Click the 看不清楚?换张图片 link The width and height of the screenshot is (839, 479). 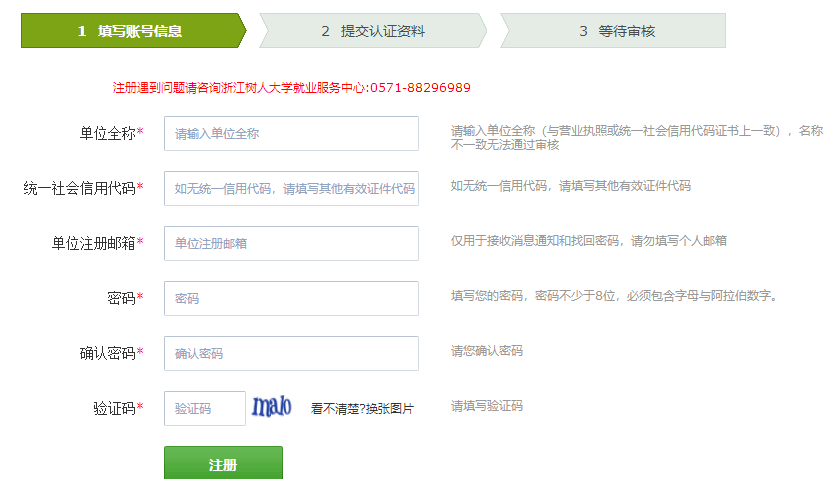[362, 408]
